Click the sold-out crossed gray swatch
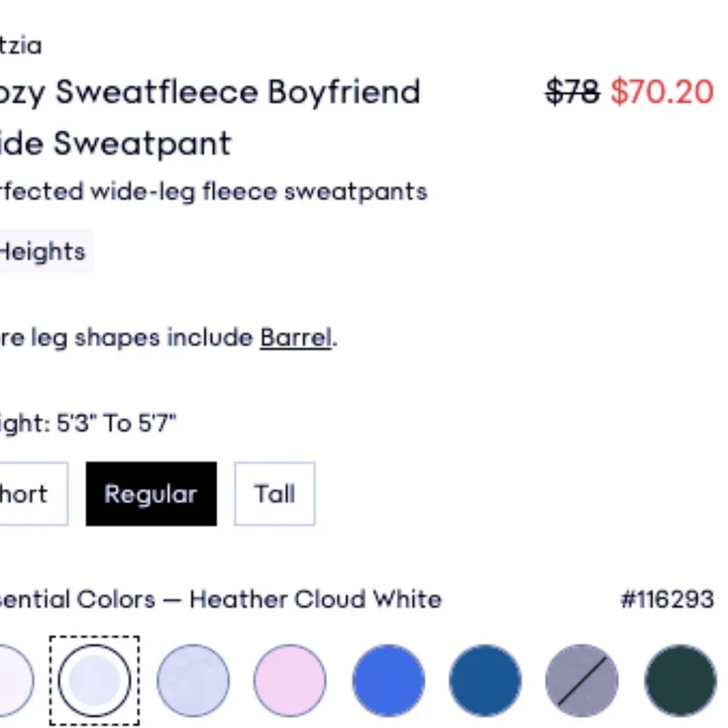Viewport: 728px width, 728px height. 582,679
